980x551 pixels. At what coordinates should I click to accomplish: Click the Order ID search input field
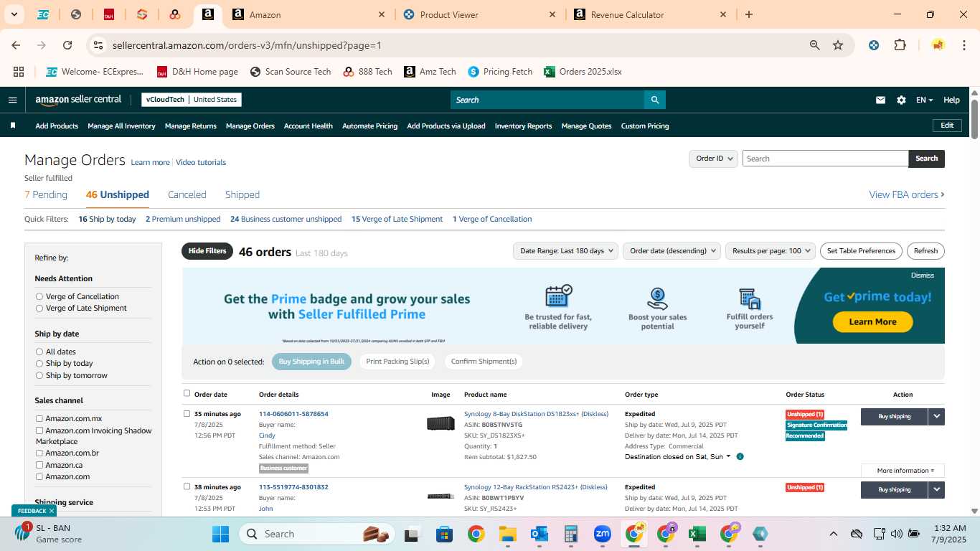tap(825, 159)
